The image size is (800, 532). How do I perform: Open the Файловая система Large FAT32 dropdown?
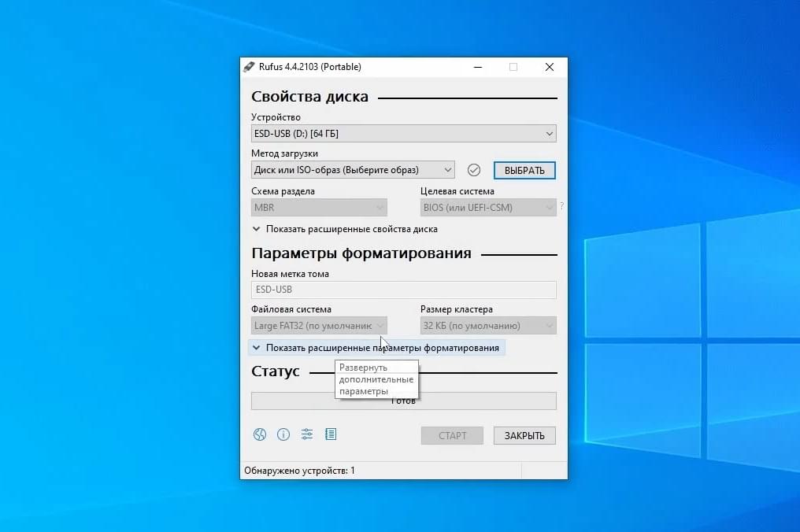tap(319, 326)
